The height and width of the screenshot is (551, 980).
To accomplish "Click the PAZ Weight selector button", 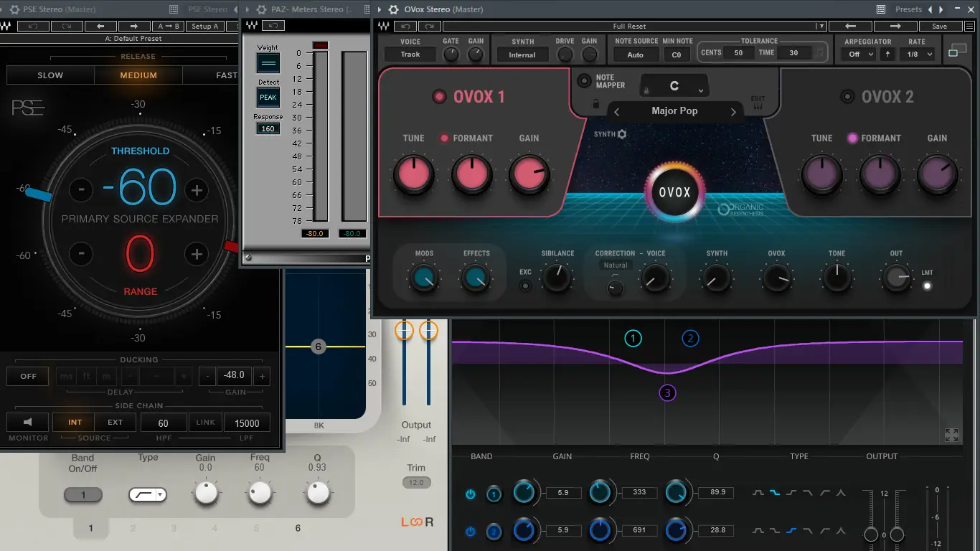I will coord(268,63).
